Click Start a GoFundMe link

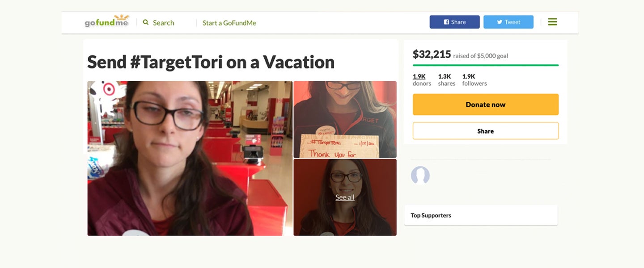pos(229,23)
